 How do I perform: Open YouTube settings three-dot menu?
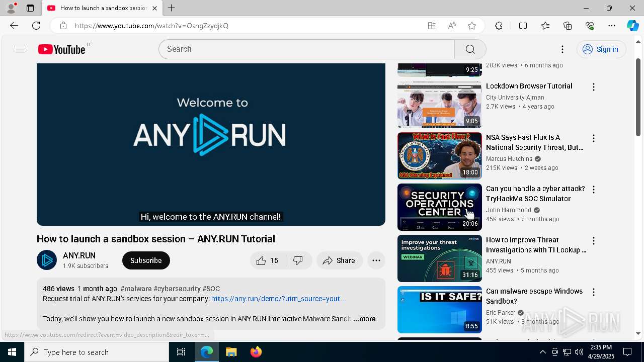pyautogui.click(x=562, y=49)
